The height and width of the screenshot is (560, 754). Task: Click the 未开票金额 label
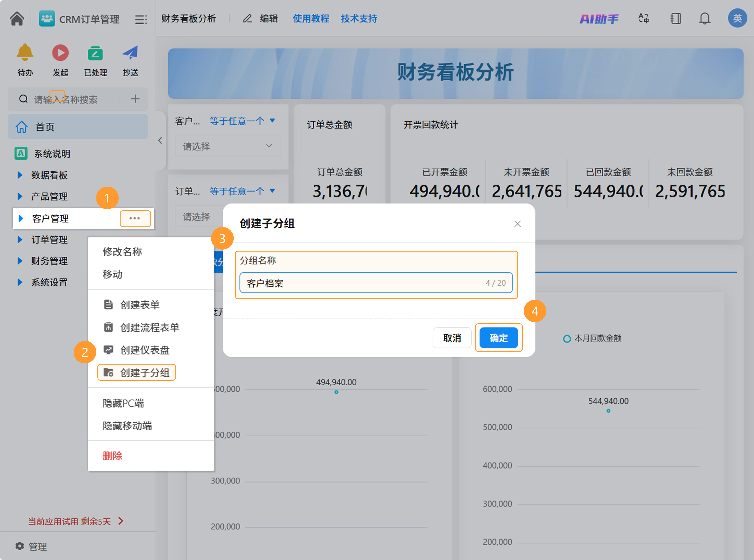point(526,172)
